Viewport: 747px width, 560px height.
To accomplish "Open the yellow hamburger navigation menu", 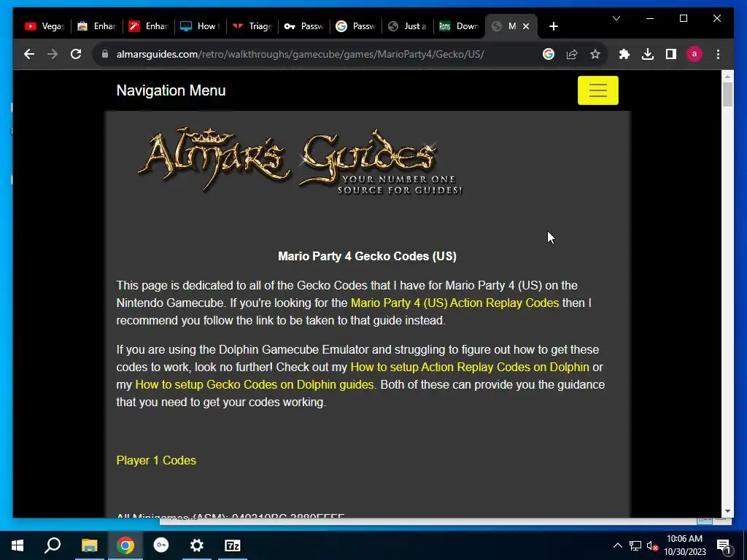I will (x=598, y=90).
